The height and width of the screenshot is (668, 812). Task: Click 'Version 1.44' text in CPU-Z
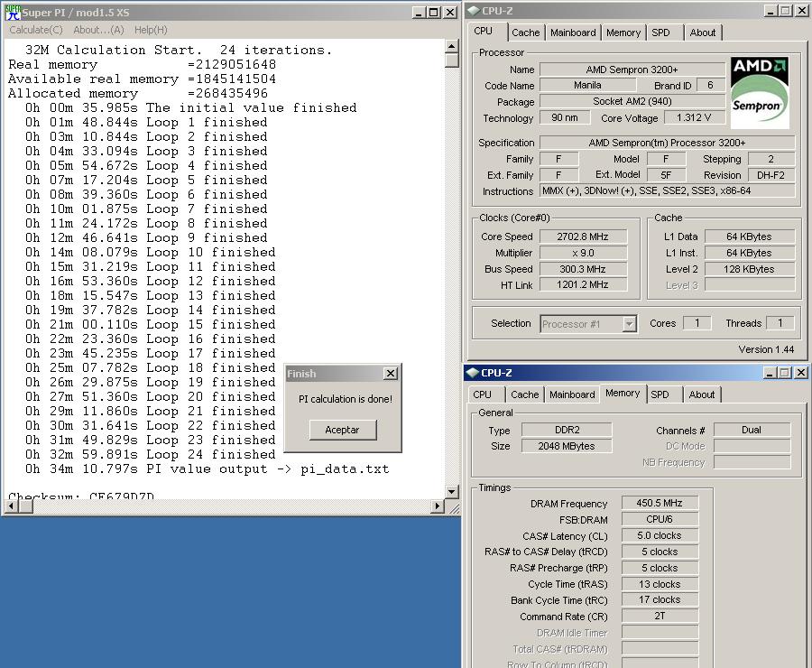coord(766,349)
